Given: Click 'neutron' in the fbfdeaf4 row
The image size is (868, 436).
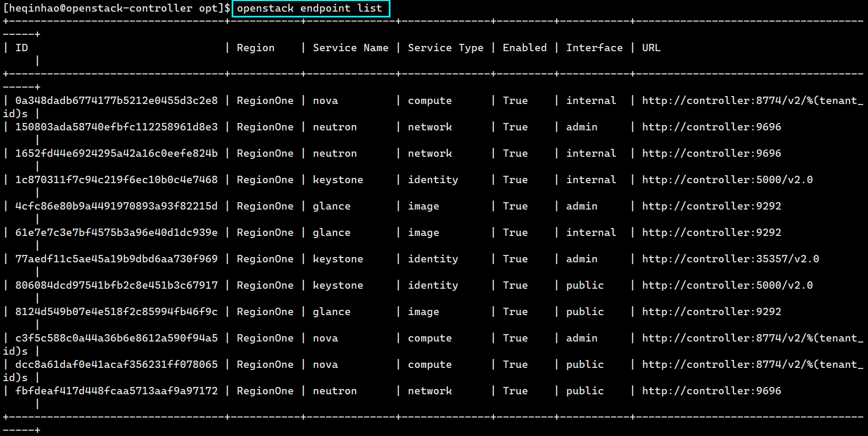Looking at the screenshot, I should (335, 391).
